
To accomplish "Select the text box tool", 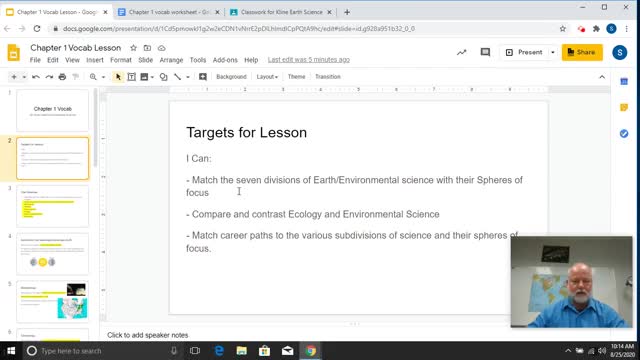I will pos(131,77).
